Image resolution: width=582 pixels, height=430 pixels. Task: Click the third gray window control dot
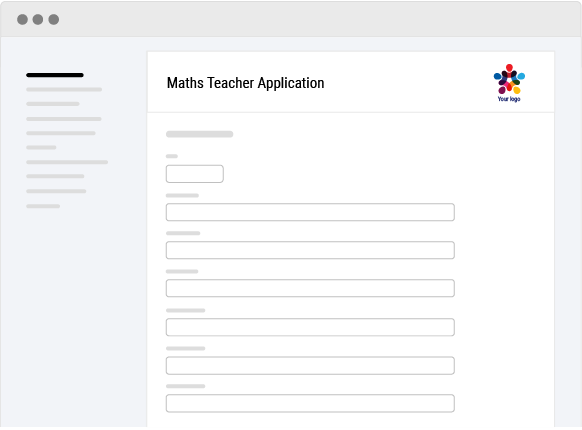click(54, 19)
